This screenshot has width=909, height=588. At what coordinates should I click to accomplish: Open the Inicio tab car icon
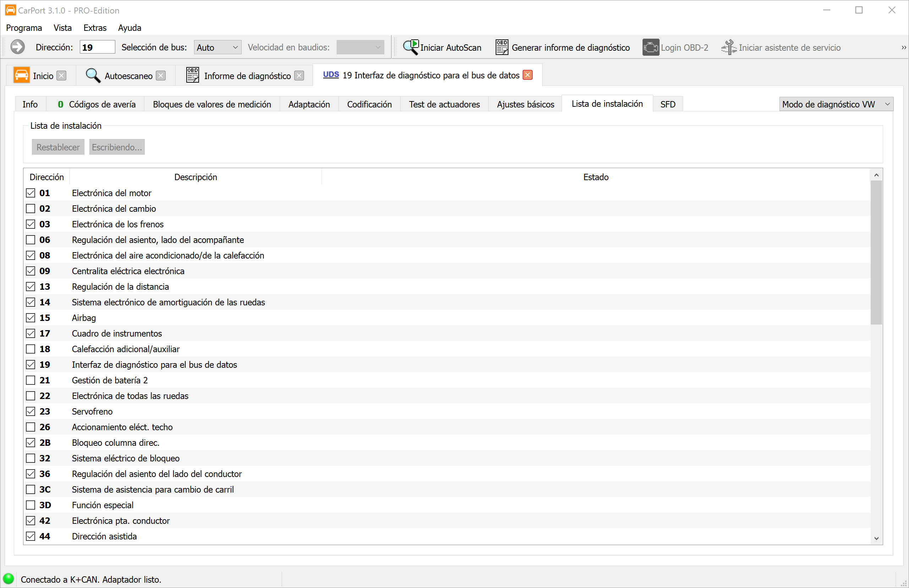[21, 75]
